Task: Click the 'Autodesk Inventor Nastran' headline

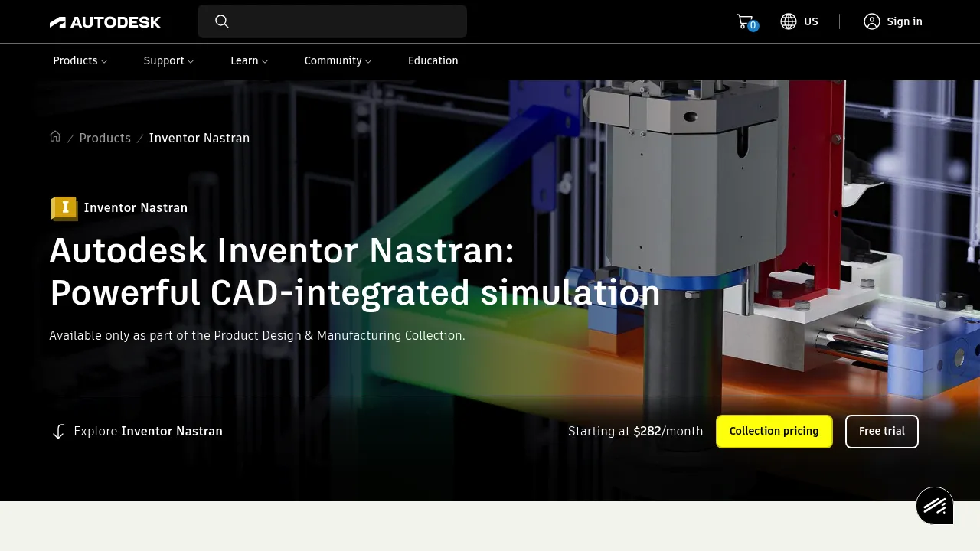Action: [x=355, y=272]
